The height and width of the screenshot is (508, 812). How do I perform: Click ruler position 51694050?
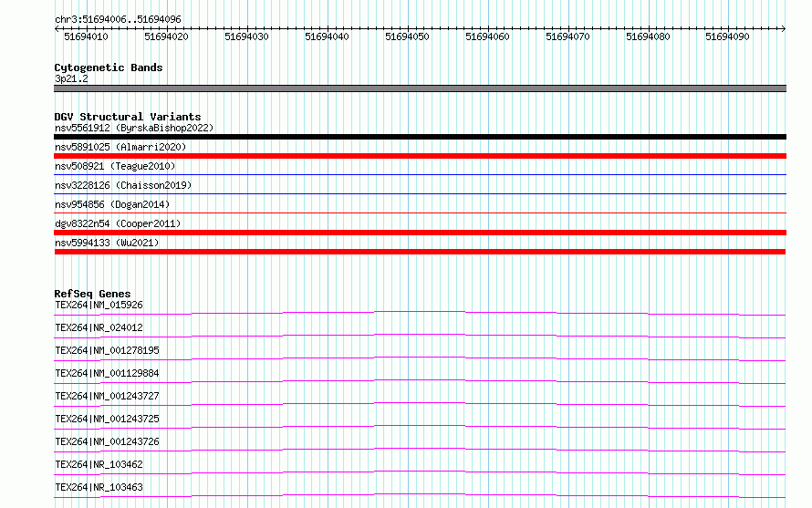click(407, 36)
